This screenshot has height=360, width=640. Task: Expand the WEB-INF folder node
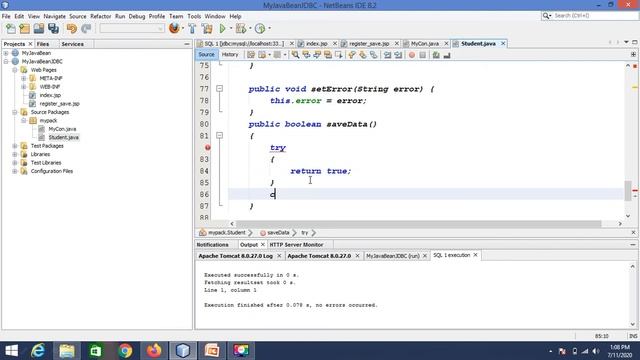(24, 87)
